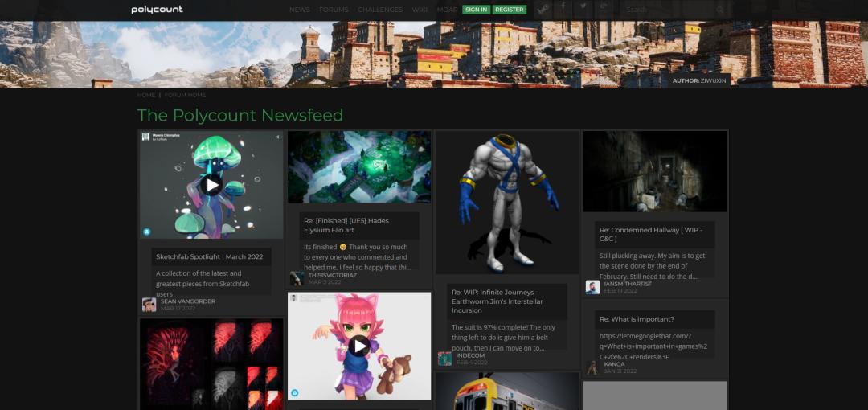Screen dimensions: 868x410
Task: Click the Sign In button
Action: point(476,10)
